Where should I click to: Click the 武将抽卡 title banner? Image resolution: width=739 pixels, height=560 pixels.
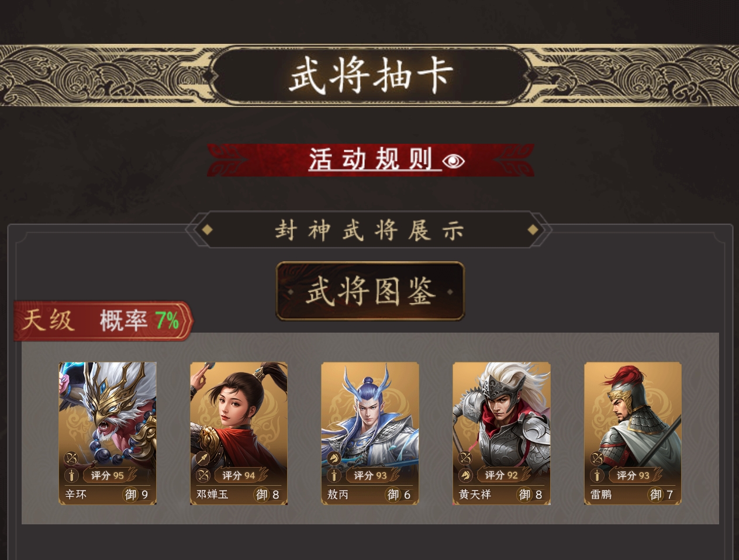pos(371,75)
